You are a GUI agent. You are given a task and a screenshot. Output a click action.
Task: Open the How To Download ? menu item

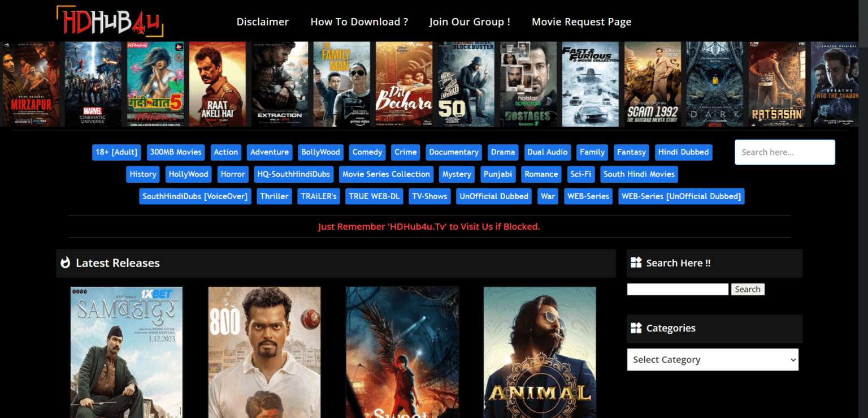coord(359,22)
